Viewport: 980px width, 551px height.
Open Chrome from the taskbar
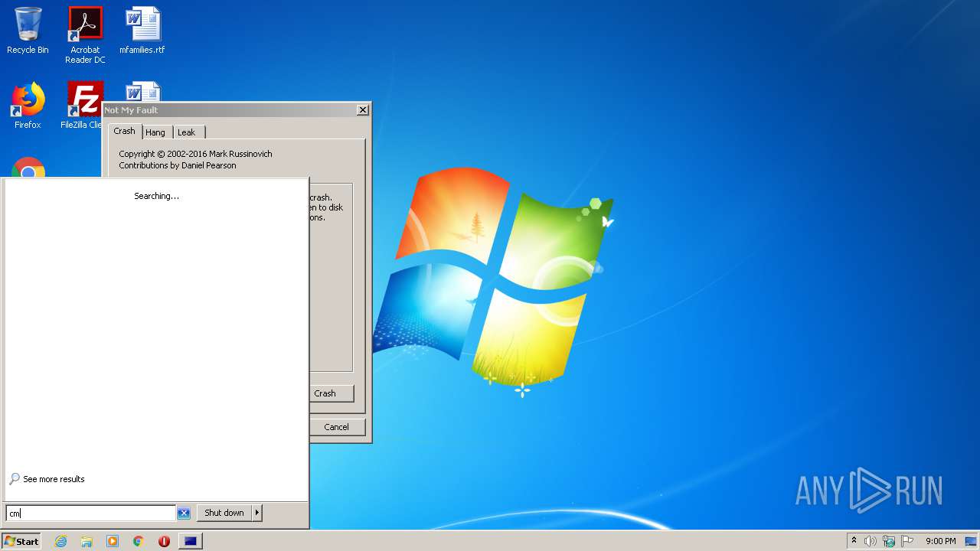(139, 541)
